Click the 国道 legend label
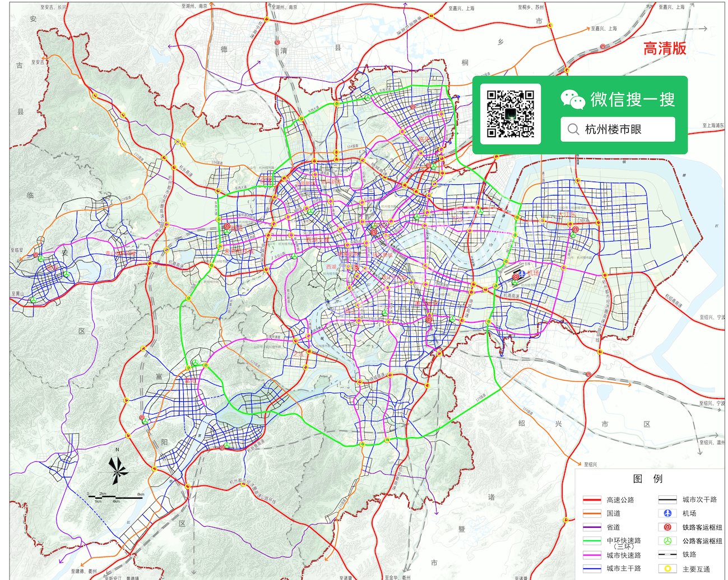The image size is (728, 580). [613, 513]
